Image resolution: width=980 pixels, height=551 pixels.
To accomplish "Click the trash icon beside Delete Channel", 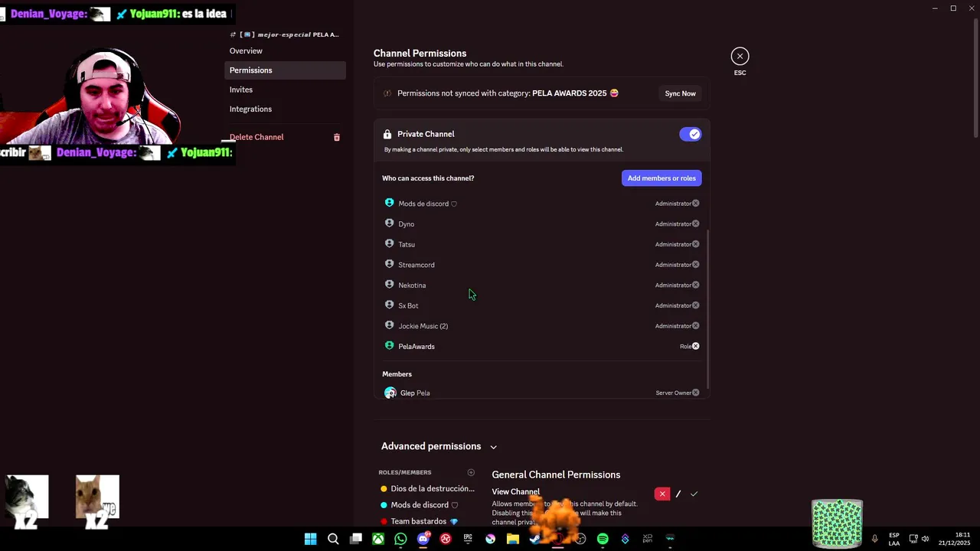I will [x=337, y=137].
